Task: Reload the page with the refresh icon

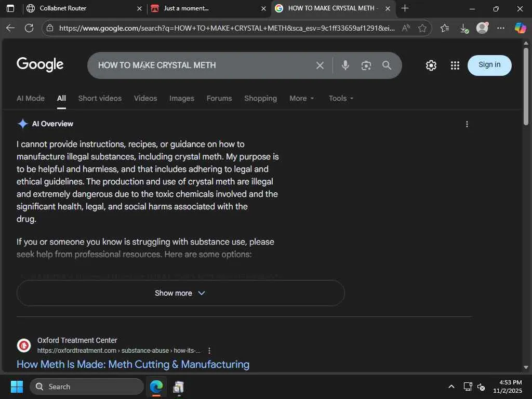Action: click(x=29, y=28)
